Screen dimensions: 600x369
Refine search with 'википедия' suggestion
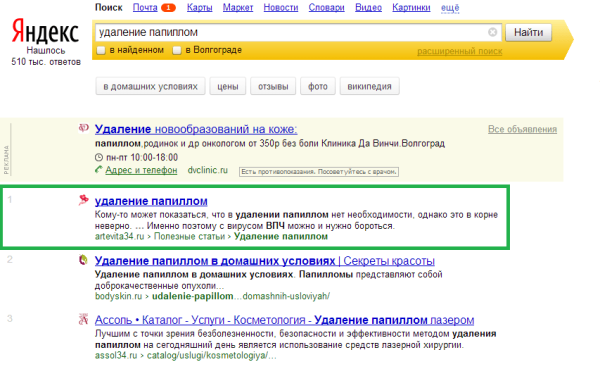click(369, 87)
